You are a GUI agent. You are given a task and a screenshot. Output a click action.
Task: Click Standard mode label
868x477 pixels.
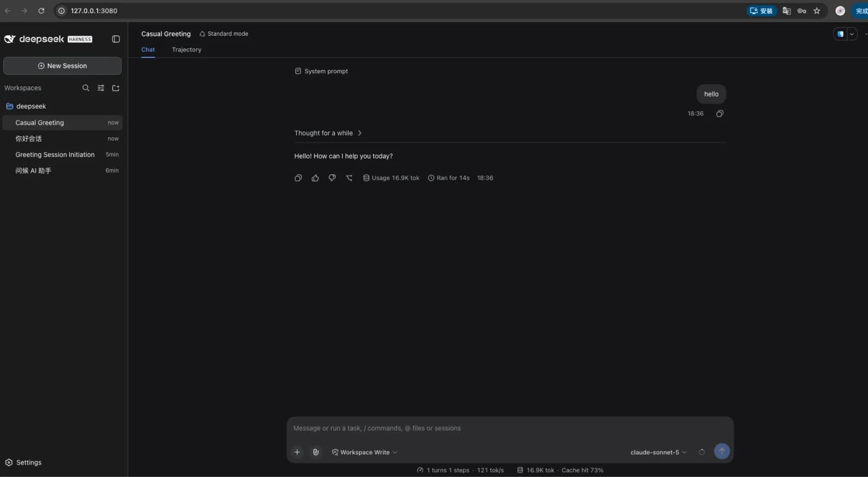tap(224, 34)
